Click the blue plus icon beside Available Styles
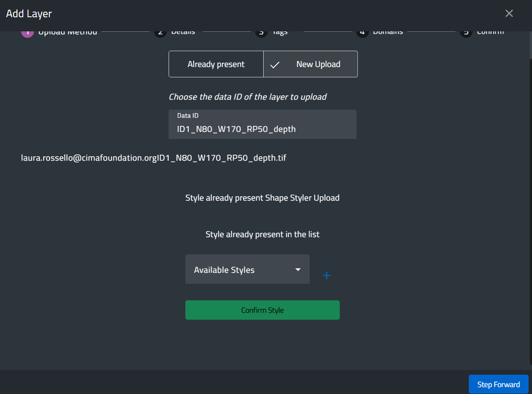Image resolution: width=532 pixels, height=394 pixels. (x=327, y=275)
